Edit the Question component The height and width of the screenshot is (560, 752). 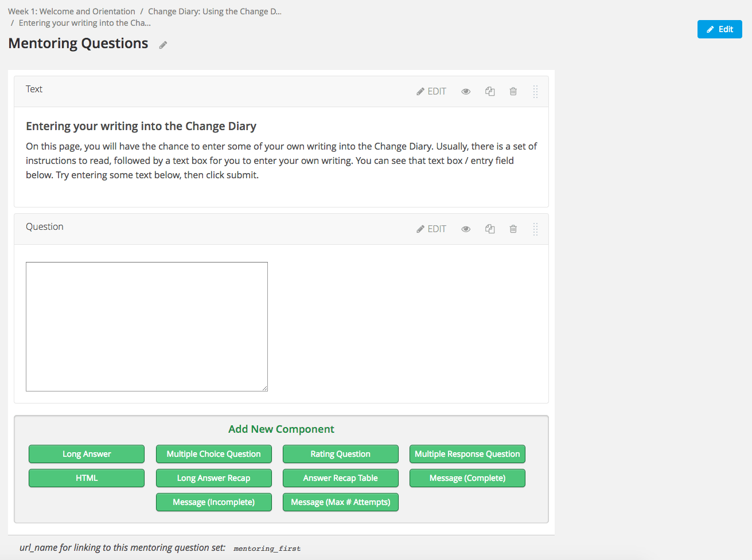point(431,228)
